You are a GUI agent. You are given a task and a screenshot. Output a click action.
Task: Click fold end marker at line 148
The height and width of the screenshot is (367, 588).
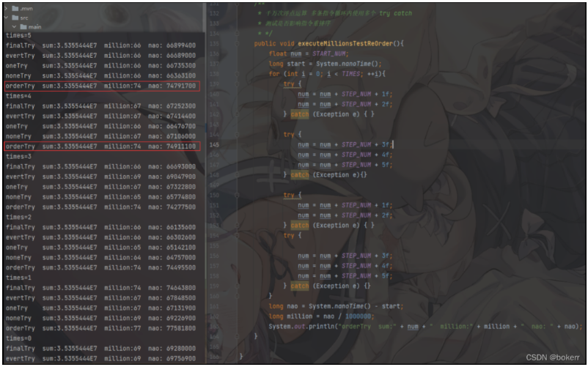(237, 175)
